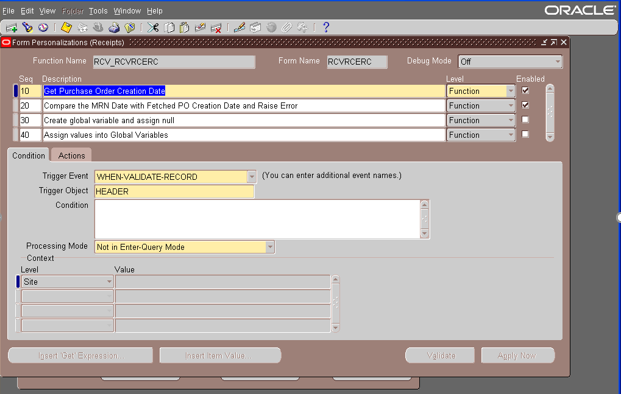
Task: Click the Seq 20 field
Action: (x=30, y=106)
